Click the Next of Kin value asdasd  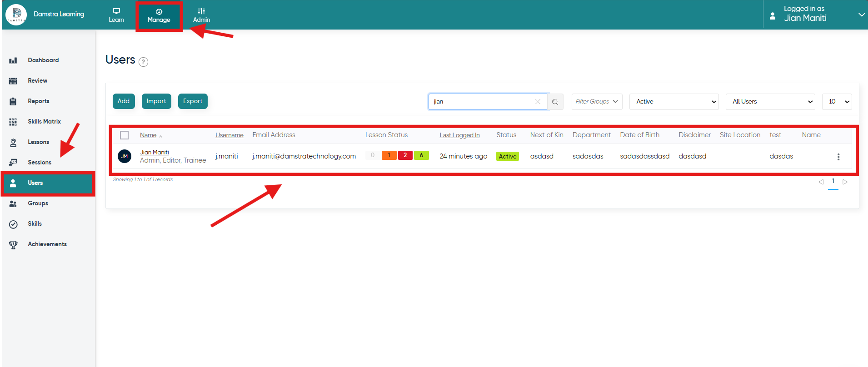coord(542,156)
